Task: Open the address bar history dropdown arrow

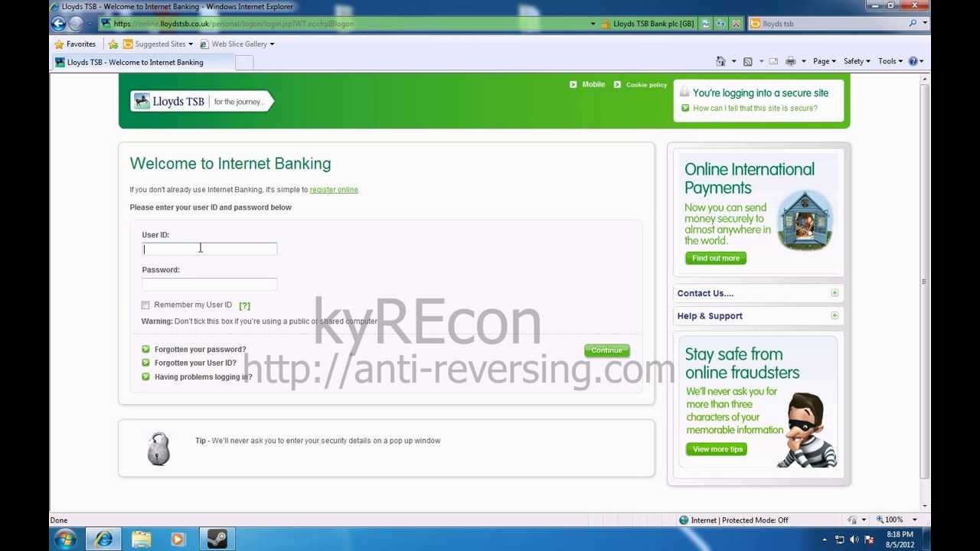Action: pos(593,24)
